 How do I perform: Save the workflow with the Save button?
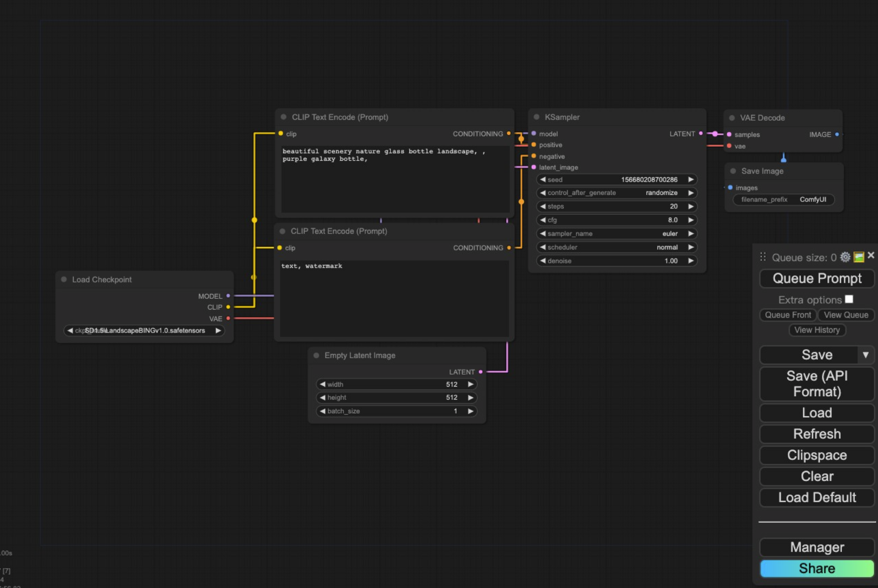(x=809, y=355)
